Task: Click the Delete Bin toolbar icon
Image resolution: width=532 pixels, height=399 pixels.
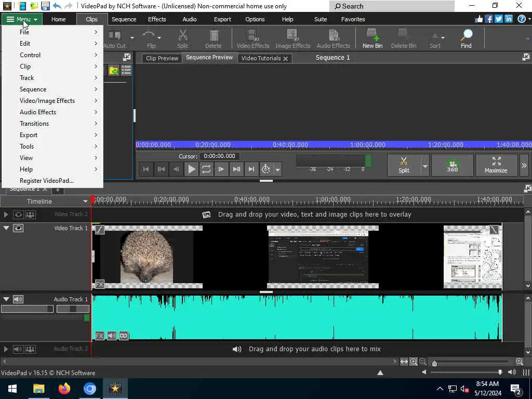Action: click(403, 38)
